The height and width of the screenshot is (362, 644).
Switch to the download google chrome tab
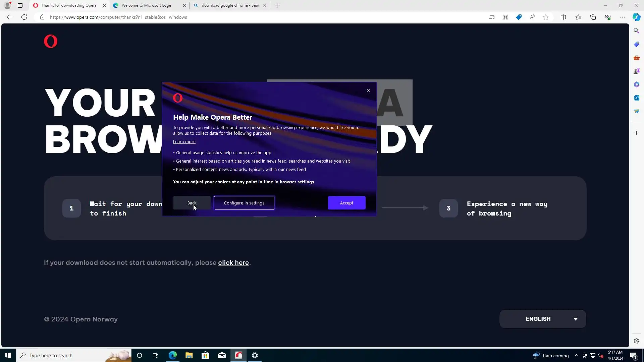230,5
